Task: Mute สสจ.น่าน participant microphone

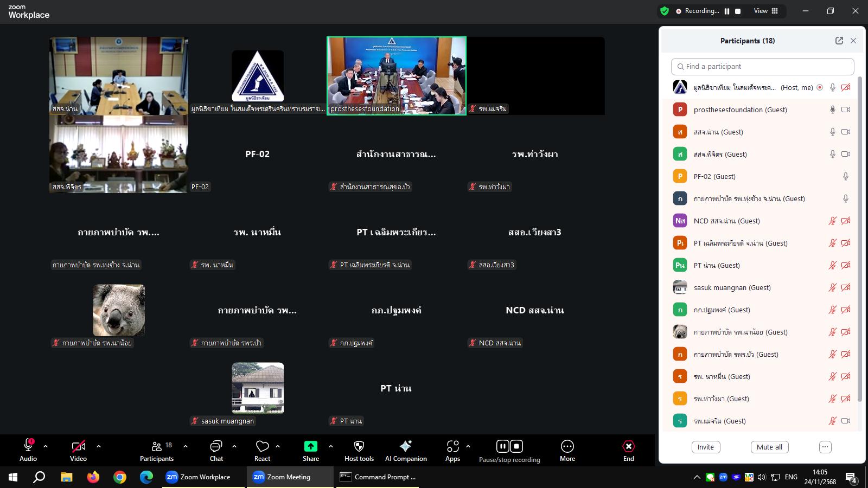Action: point(833,132)
